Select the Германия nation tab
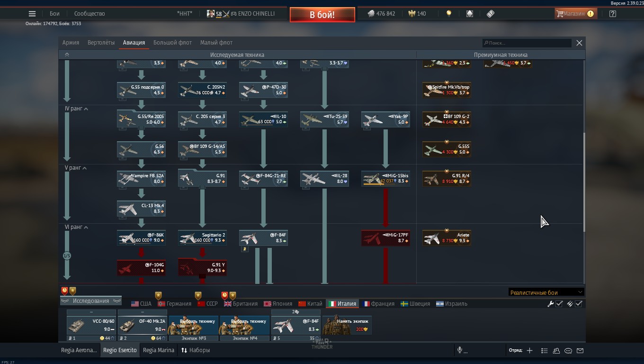This screenshot has height=364, width=644. coord(174,304)
